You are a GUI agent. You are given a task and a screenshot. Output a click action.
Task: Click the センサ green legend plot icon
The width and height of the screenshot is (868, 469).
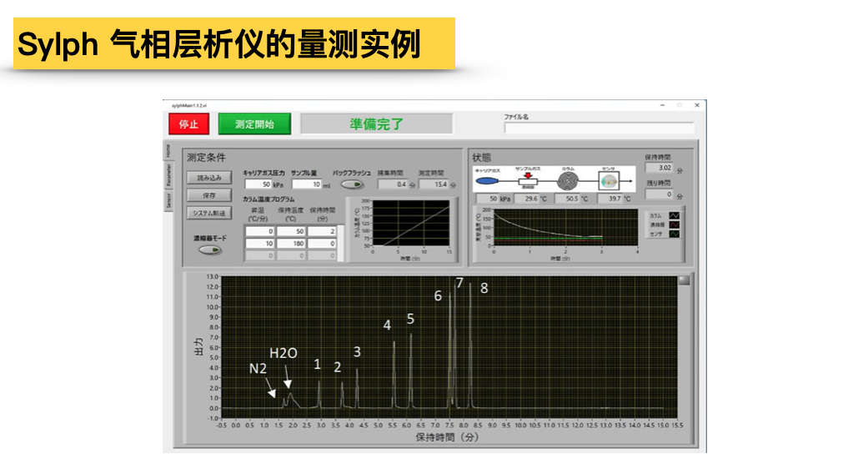click(674, 234)
